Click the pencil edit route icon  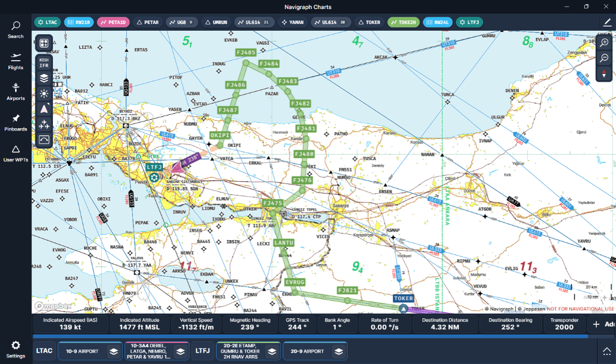pos(608,22)
